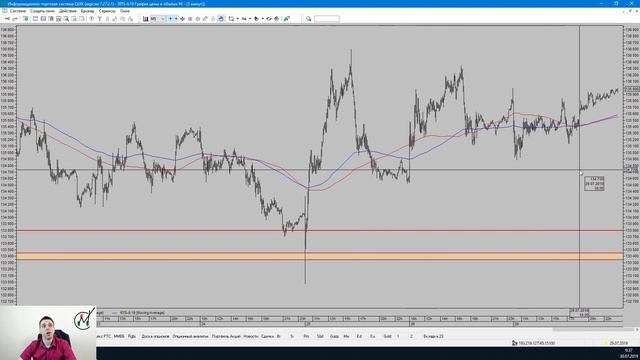Click the magnifier search icon

(309, 19)
